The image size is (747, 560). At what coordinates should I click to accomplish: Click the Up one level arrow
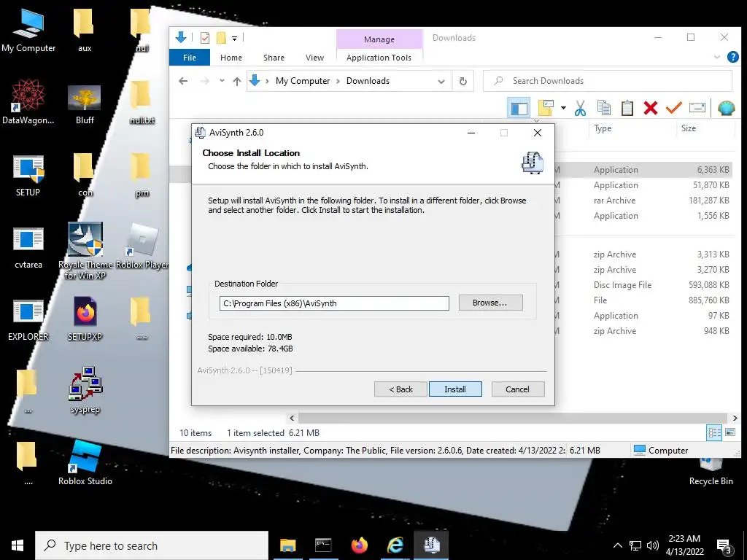point(237,81)
